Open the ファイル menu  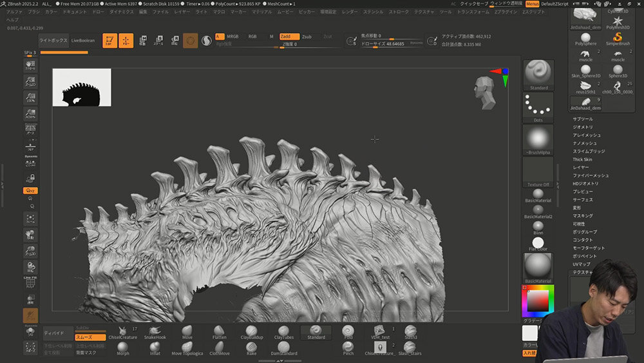(x=160, y=12)
